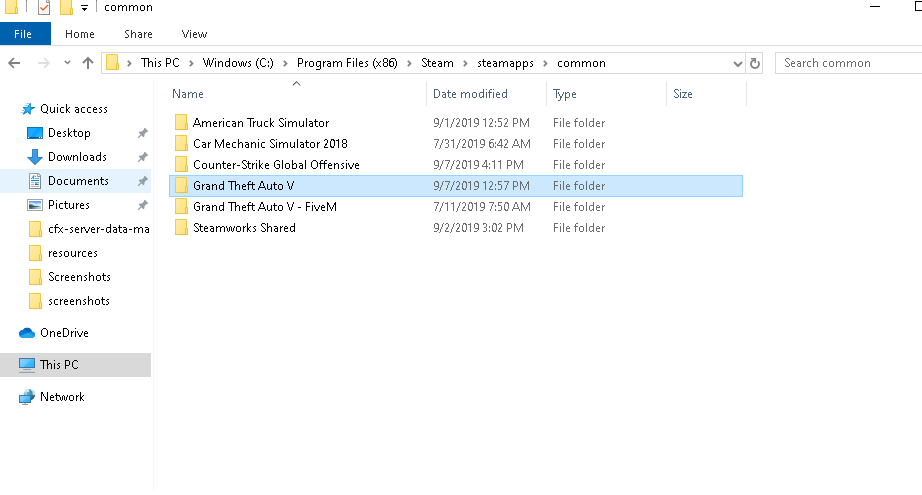Screen dimensions: 922x495
Task: Open Pictures in the navigation pane
Action: [x=69, y=205]
